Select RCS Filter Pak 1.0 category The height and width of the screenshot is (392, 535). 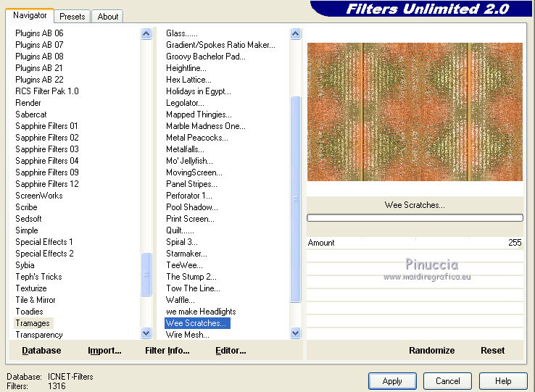[47, 91]
